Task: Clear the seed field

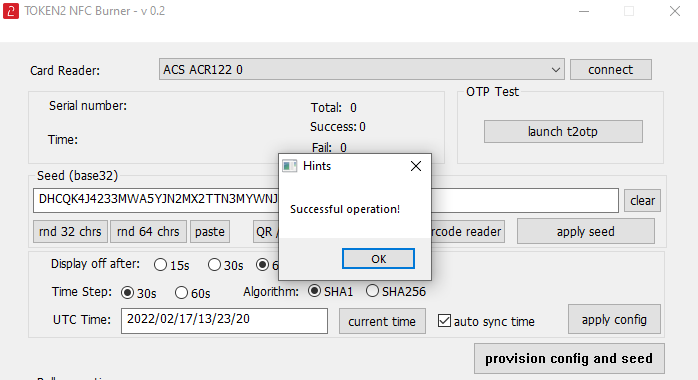Action: click(642, 200)
